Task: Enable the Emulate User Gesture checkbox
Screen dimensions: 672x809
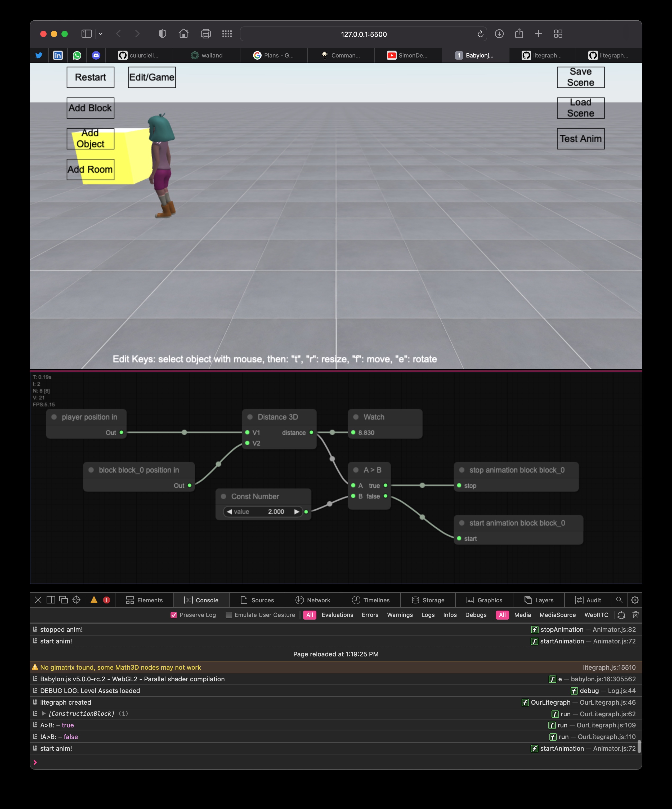Action: [229, 615]
